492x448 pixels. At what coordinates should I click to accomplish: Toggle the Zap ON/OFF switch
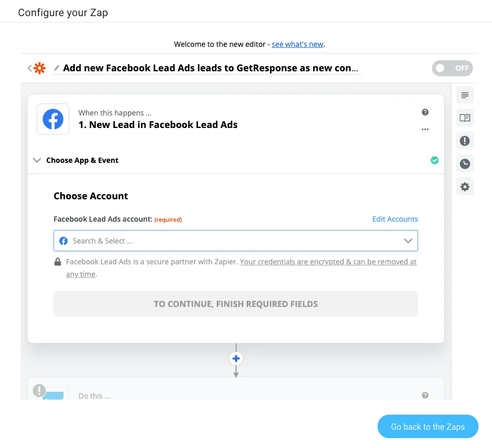point(452,68)
